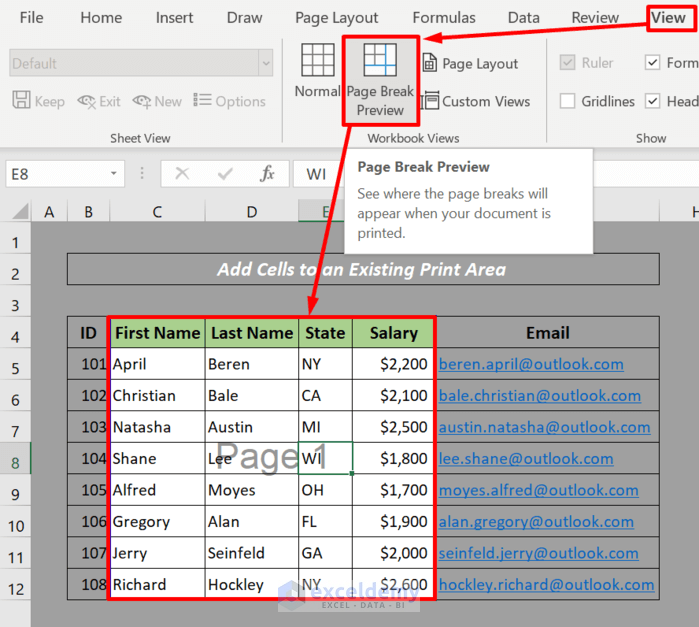Click the Last Name header cell

[x=252, y=333]
